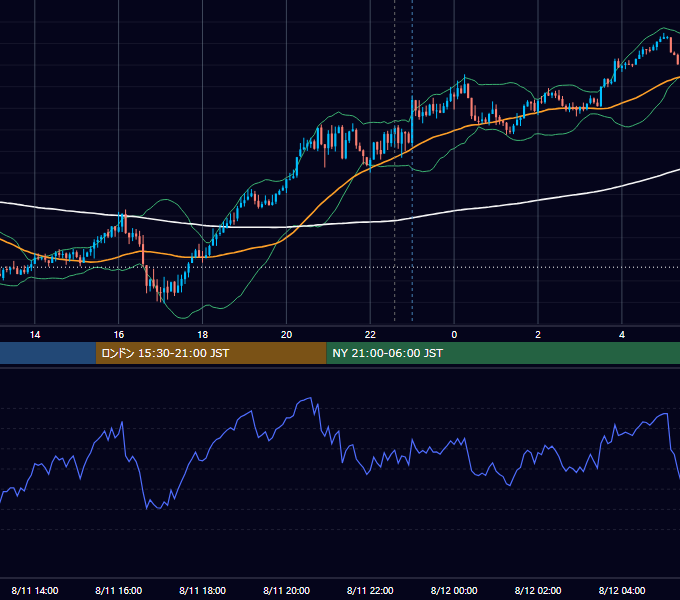Screen dimensions: 680x600
Task: Click the NY 21:00-06:00 JST session bar
Action: [x=503, y=353]
